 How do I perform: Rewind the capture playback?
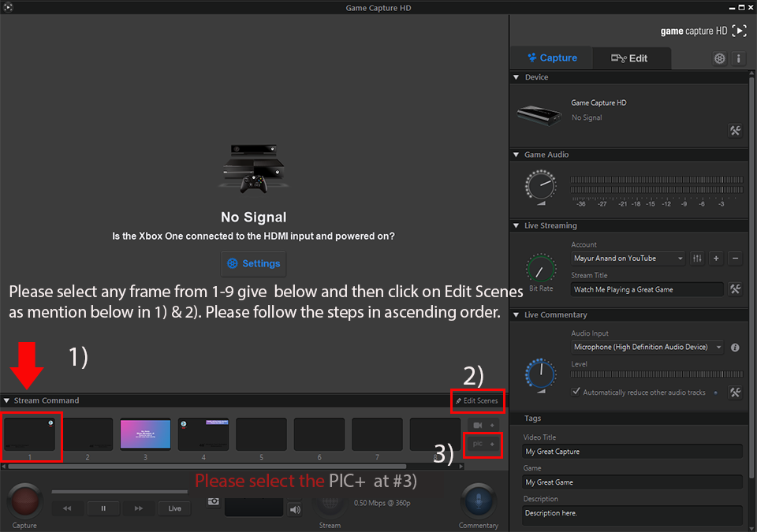pyautogui.click(x=67, y=508)
